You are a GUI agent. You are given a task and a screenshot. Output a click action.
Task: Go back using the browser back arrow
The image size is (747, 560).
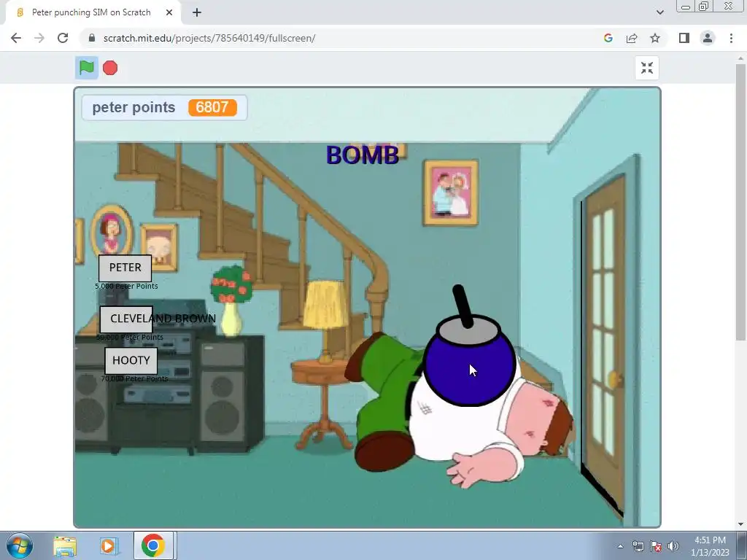click(16, 38)
